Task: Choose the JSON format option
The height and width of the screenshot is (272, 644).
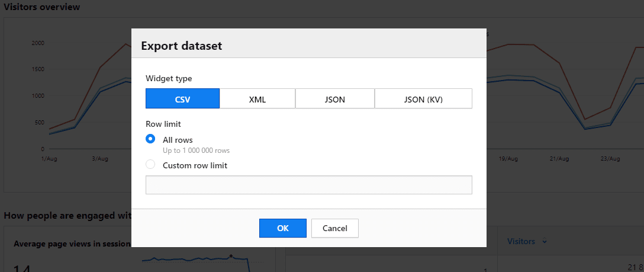Action: [x=334, y=99]
